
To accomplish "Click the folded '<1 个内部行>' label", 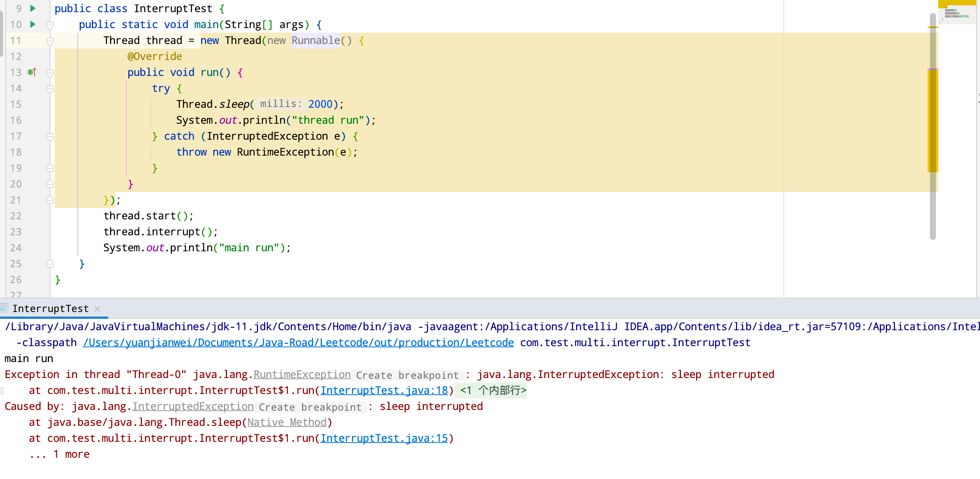I will [x=493, y=391].
